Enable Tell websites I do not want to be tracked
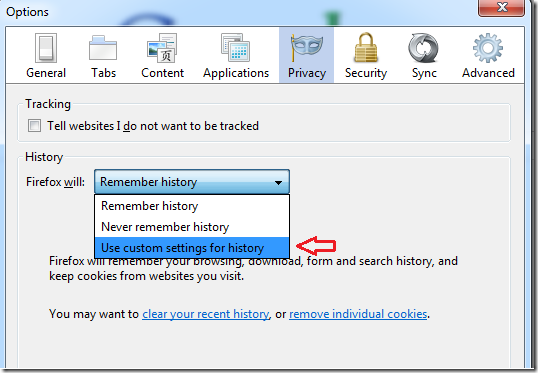The width and height of the screenshot is (538, 373). coord(34,126)
